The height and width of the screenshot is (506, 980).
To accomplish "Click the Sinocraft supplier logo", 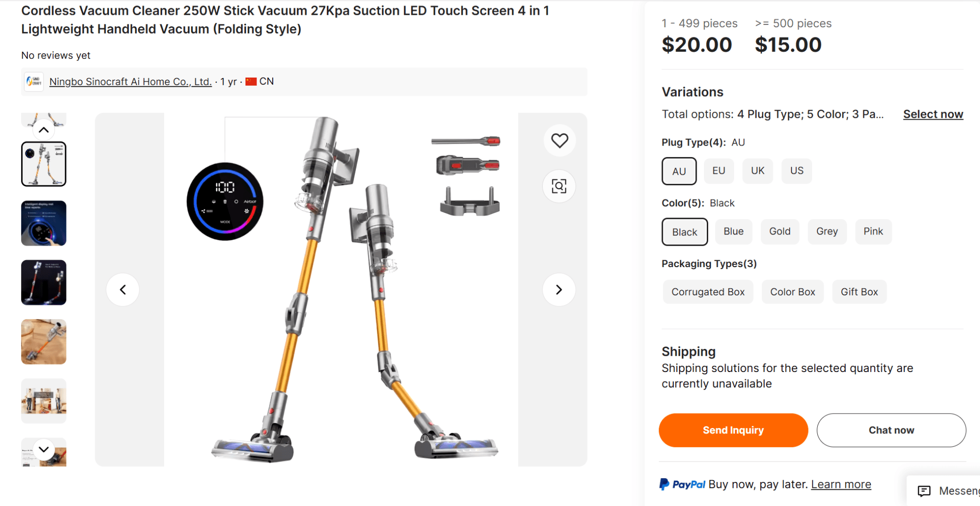I will click(x=34, y=82).
